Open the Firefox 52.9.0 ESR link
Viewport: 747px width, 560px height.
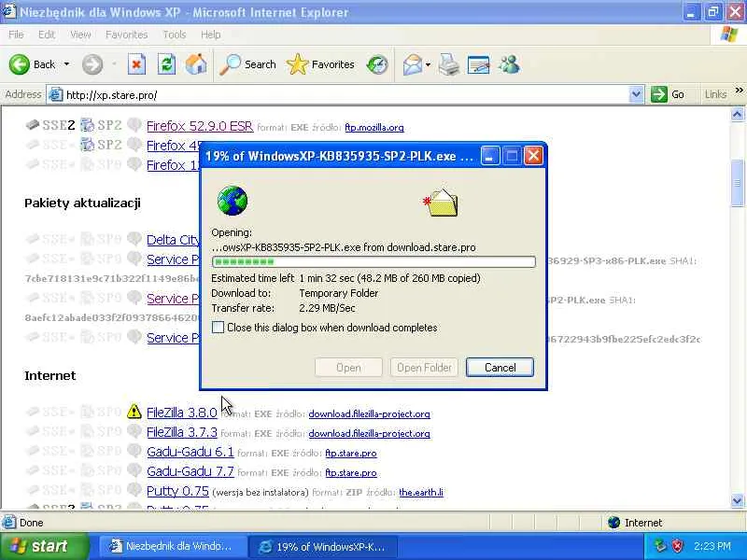(x=200, y=126)
